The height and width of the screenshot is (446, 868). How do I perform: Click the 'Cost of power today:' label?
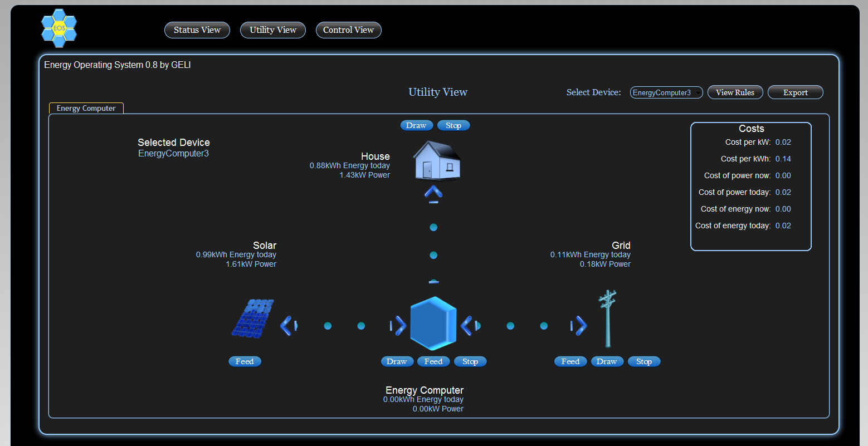(x=734, y=192)
